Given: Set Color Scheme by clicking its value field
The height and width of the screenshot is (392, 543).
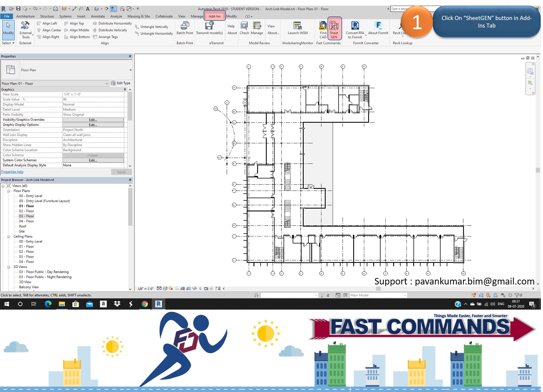Looking at the screenshot, I should (93, 155).
